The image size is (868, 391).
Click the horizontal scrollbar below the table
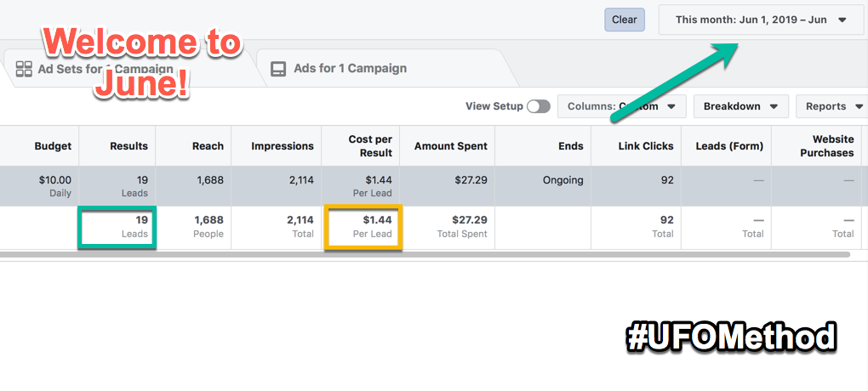tap(425, 254)
